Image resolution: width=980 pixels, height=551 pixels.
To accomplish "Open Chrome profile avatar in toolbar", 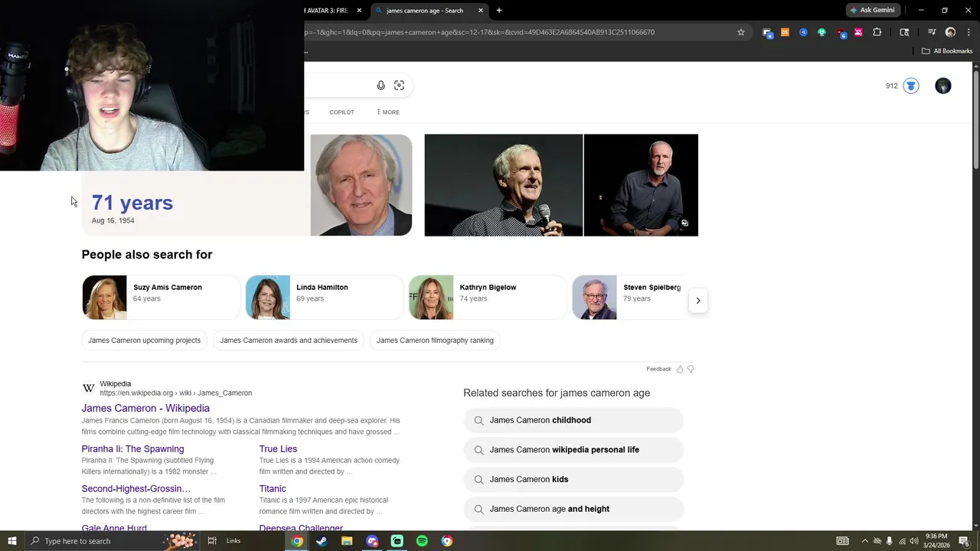I will [x=950, y=32].
